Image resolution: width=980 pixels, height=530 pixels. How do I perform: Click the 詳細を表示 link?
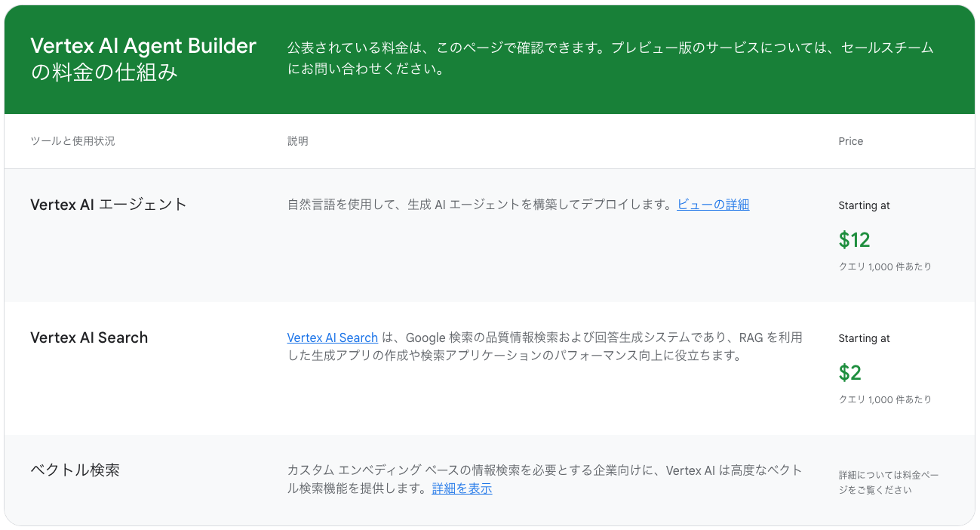[x=462, y=488]
